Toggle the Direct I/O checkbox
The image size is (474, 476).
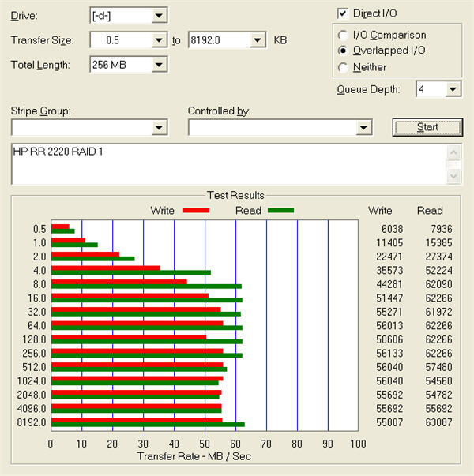(x=343, y=13)
